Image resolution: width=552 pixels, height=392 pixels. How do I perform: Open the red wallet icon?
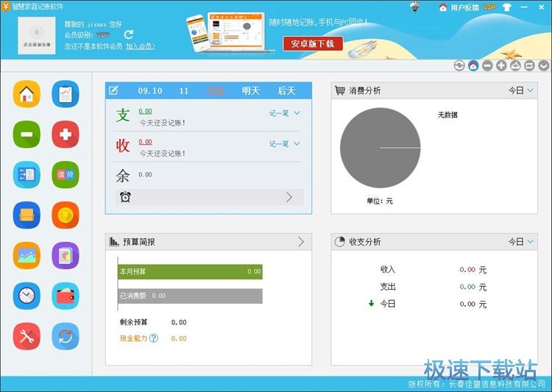pos(66,296)
